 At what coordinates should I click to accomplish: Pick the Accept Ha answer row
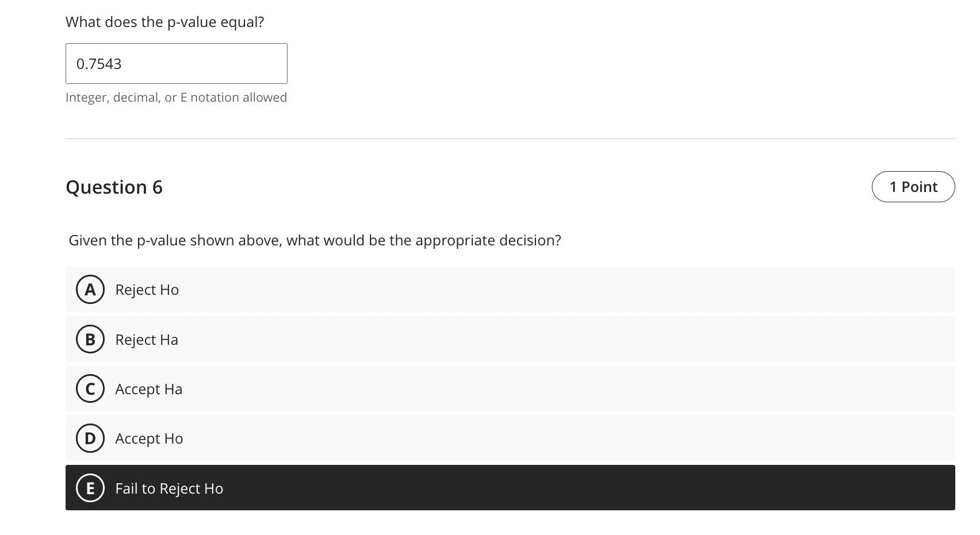pyautogui.click(x=510, y=388)
